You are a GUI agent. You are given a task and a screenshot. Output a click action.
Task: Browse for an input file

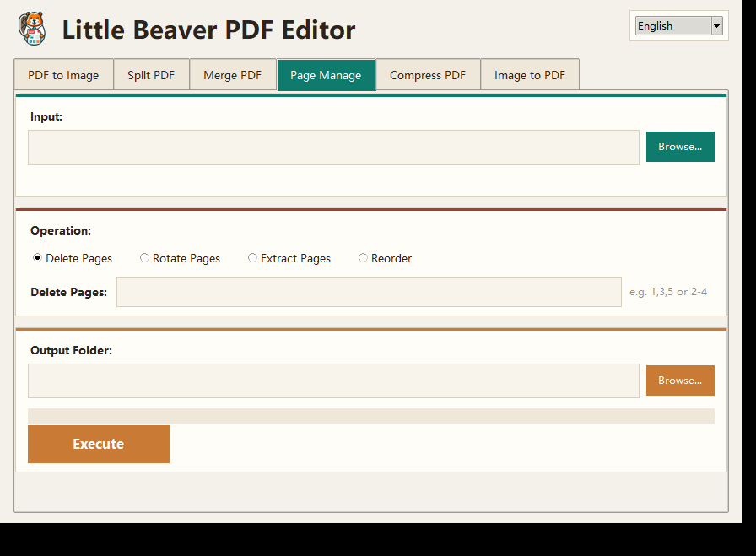click(x=680, y=147)
